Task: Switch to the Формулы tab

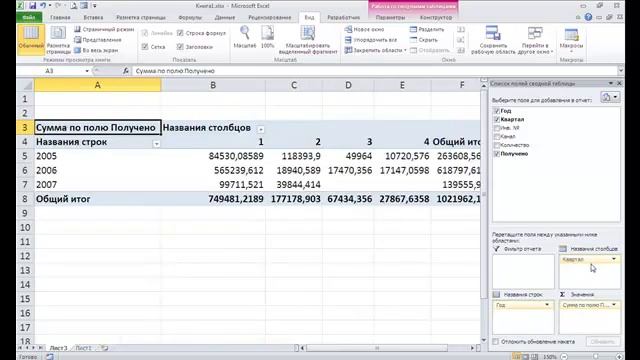Action: 190,18
